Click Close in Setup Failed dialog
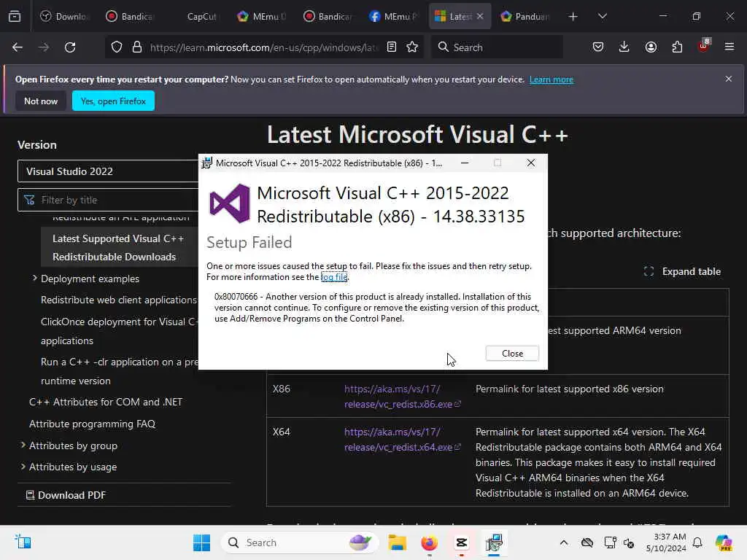Screen dimensions: 747x560 (x=512, y=354)
